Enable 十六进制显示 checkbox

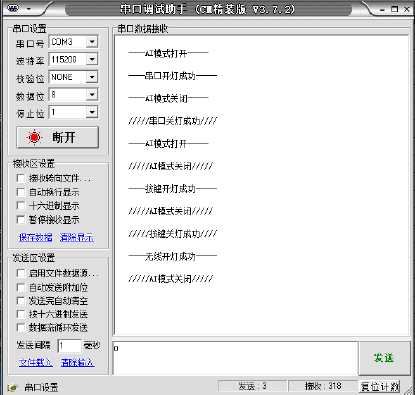tap(21, 206)
